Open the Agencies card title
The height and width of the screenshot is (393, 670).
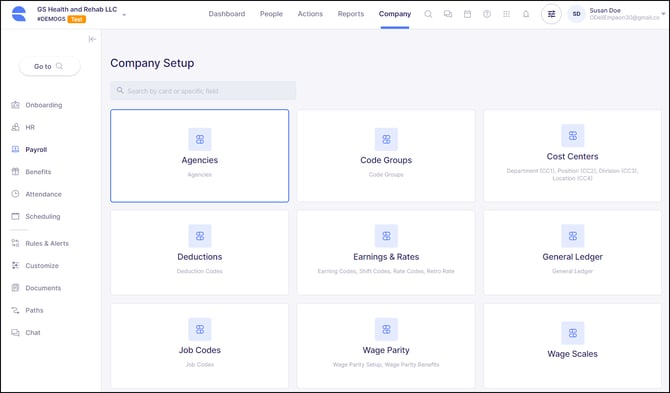pyautogui.click(x=200, y=160)
